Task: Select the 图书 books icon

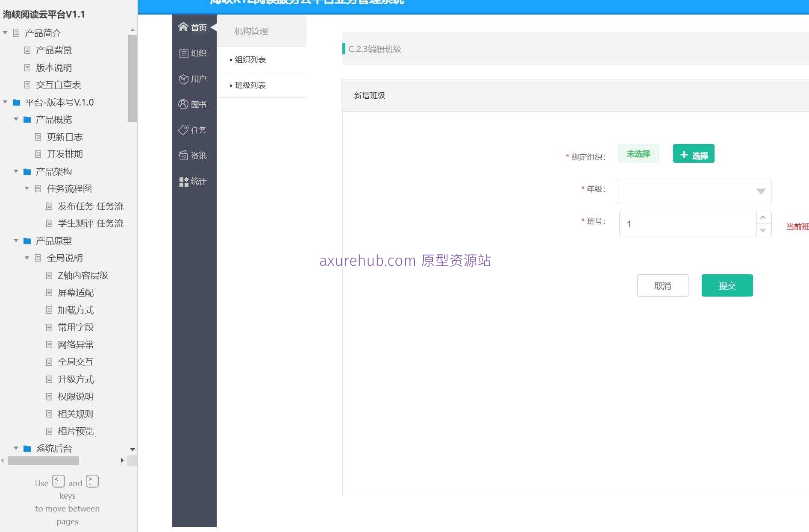Action: pyautogui.click(x=183, y=104)
